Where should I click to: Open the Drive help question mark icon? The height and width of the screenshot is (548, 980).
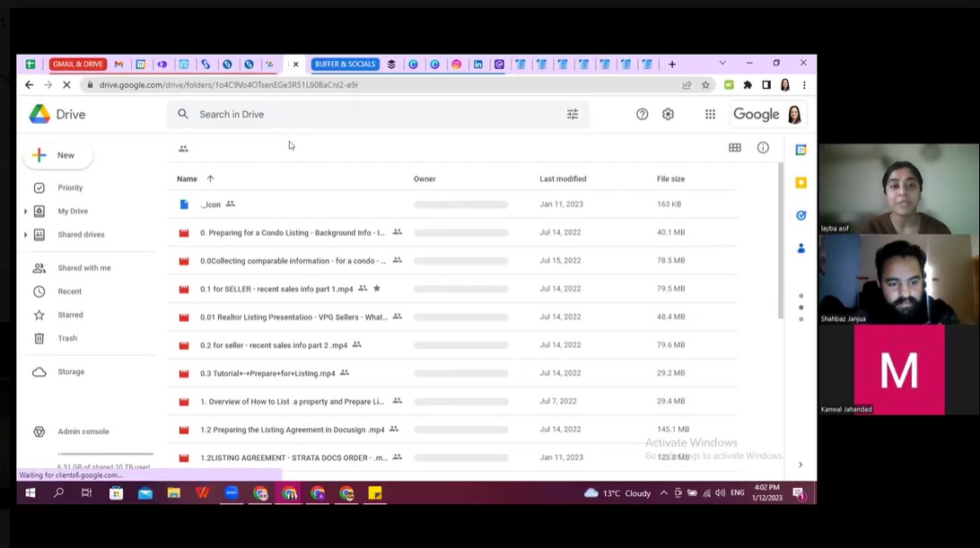[642, 114]
